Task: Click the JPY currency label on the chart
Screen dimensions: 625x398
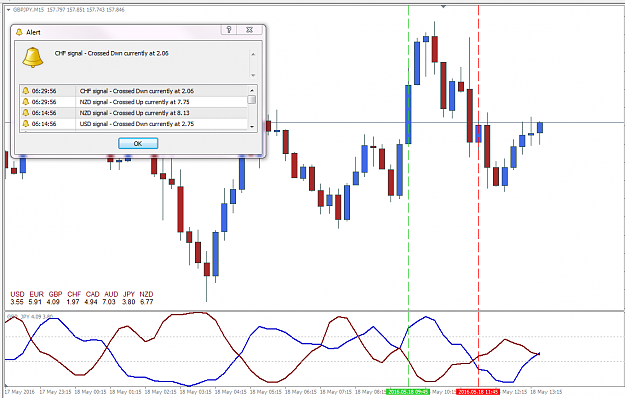Action: [x=129, y=294]
